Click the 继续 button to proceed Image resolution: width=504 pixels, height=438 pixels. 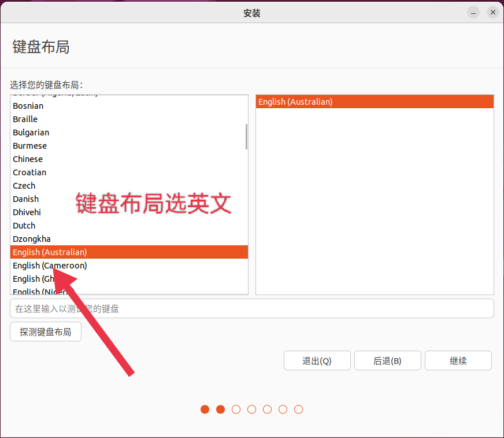click(458, 360)
